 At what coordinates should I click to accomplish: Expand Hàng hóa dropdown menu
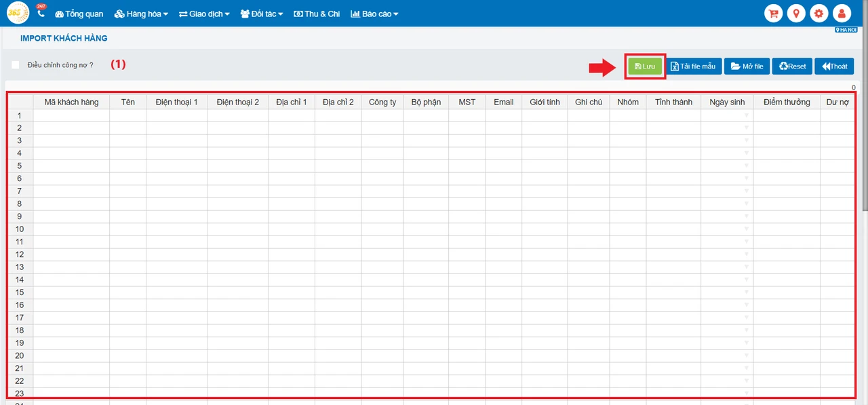(142, 14)
